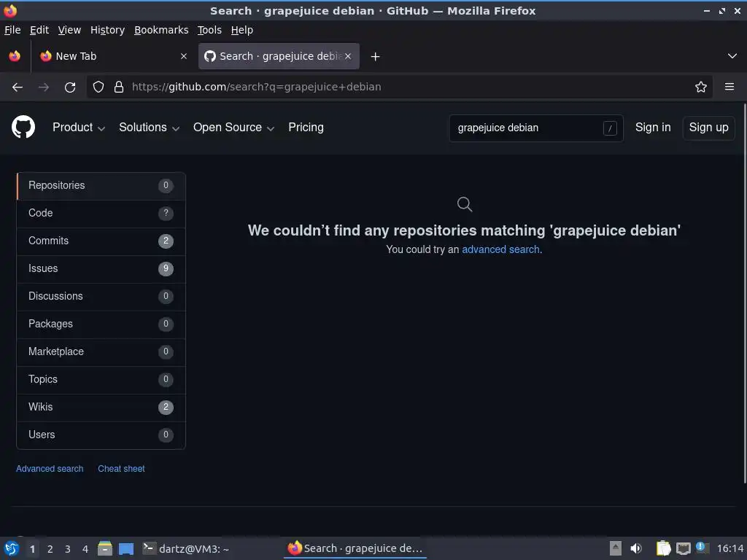Click the clipboard manager tray icon
The image size is (747, 560).
663,548
